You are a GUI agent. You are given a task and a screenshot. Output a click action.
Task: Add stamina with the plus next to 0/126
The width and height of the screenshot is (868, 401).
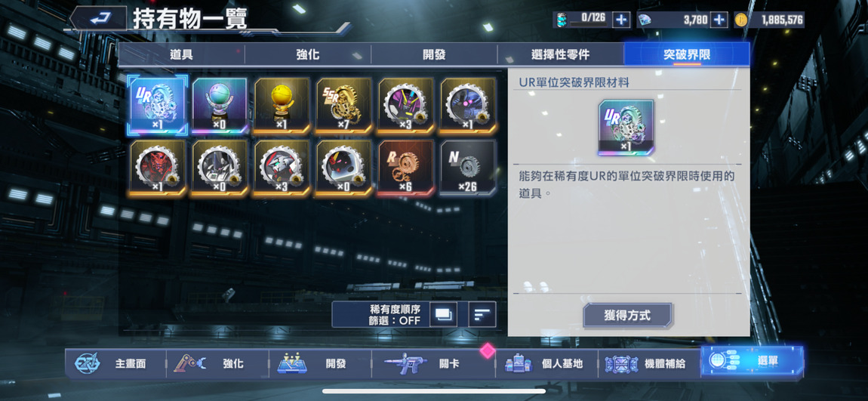click(622, 20)
